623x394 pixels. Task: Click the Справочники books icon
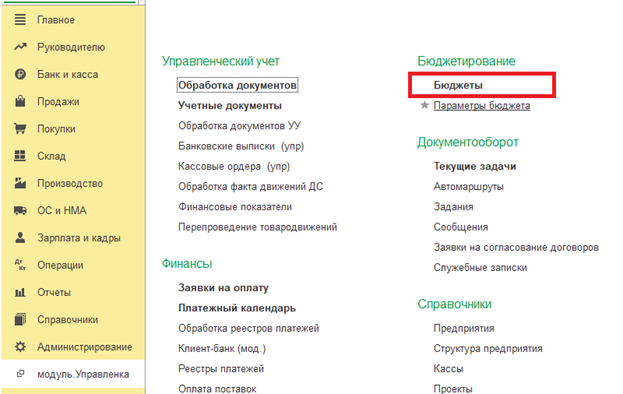(20, 319)
